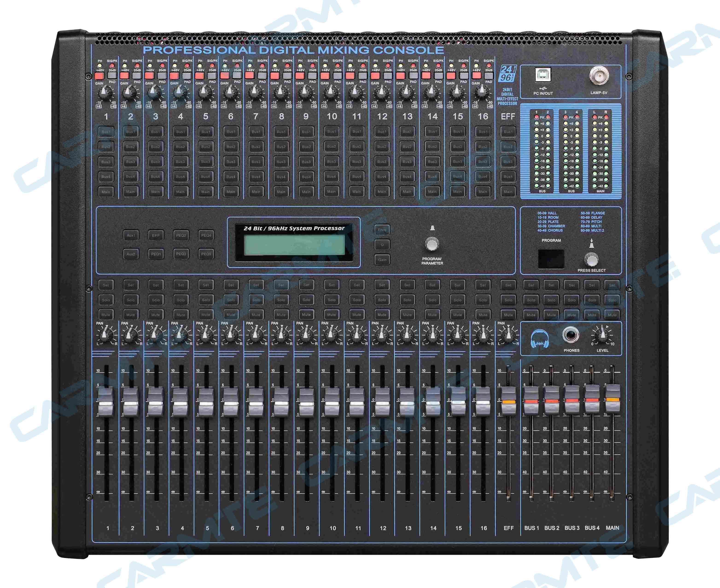Engage the 20dB PAD on channel 8
Image resolution: width=720 pixels, height=588 pixels.
coord(287,76)
